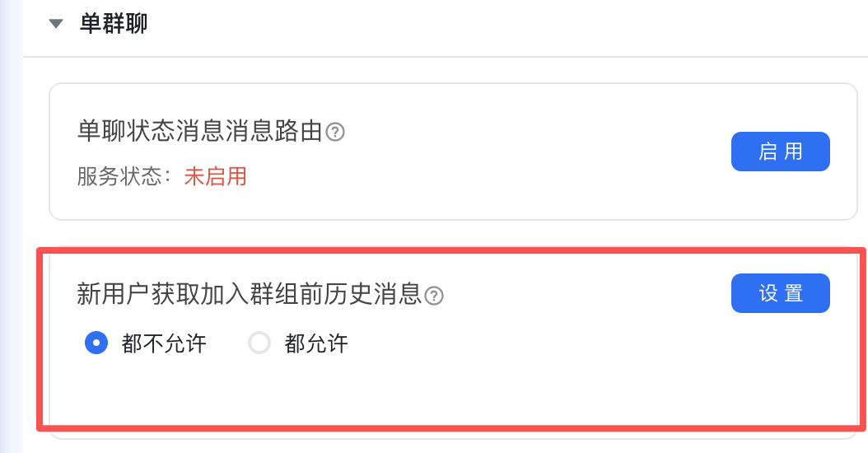Collapse the 单群聊 section triangle
Screen dimensions: 868x453
pos(56,24)
